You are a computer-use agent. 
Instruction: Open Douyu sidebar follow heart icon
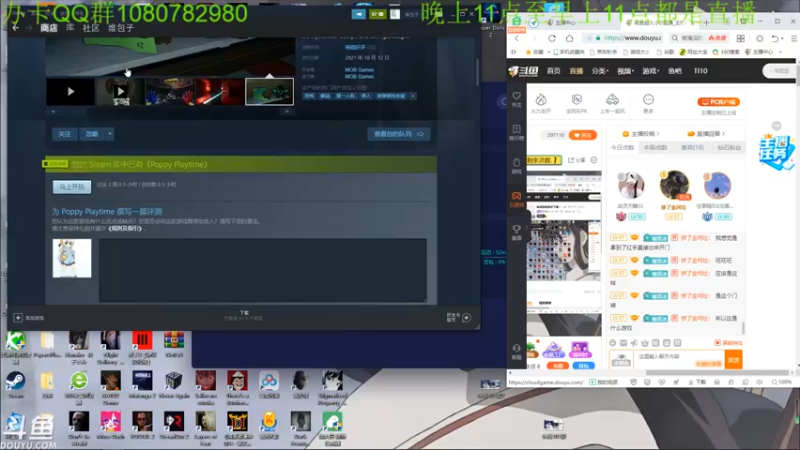[516, 96]
